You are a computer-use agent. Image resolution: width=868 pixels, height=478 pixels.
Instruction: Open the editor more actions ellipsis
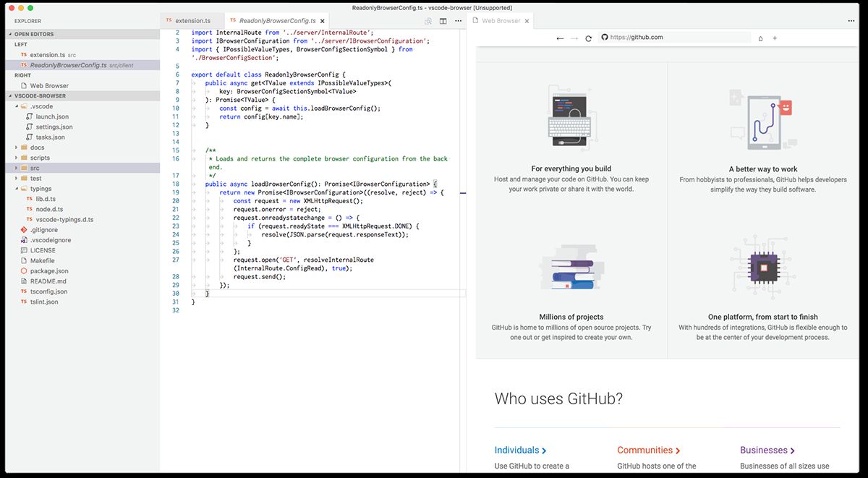tap(458, 21)
